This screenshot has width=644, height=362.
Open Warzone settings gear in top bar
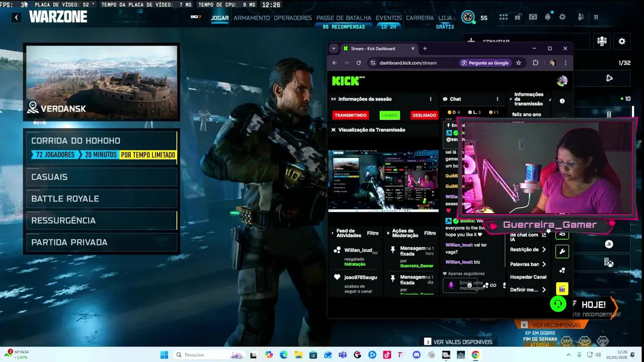(x=562, y=17)
